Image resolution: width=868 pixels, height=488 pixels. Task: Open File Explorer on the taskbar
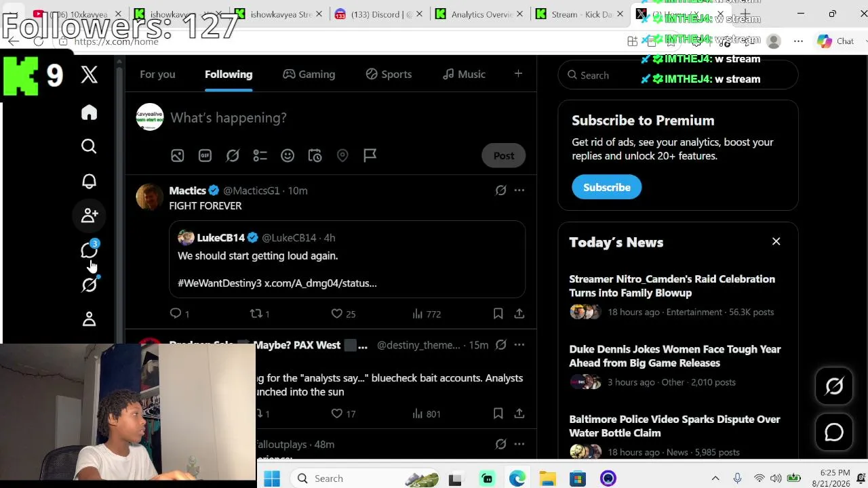547,479
